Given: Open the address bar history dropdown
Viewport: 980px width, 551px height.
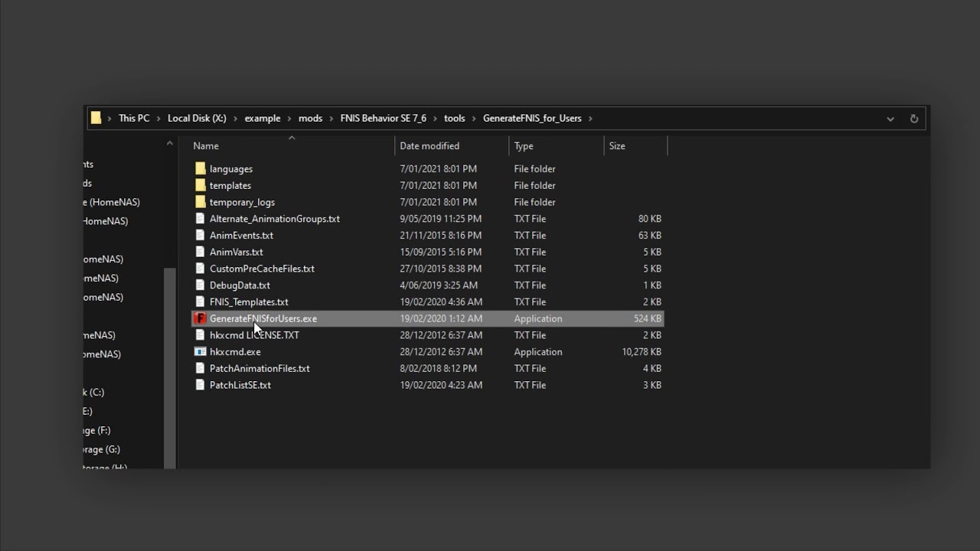Looking at the screenshot, I should click(x=890, y=119).
